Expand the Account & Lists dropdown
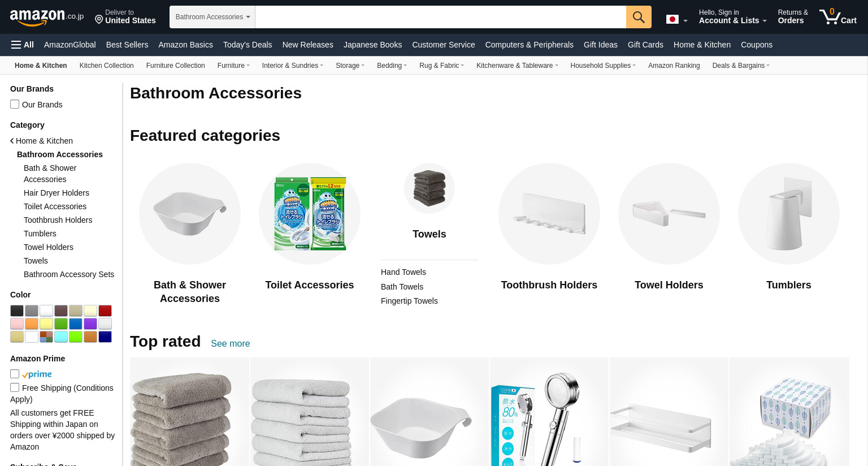The width and height of the screenshot is (868, 466). tap(732, 16)
